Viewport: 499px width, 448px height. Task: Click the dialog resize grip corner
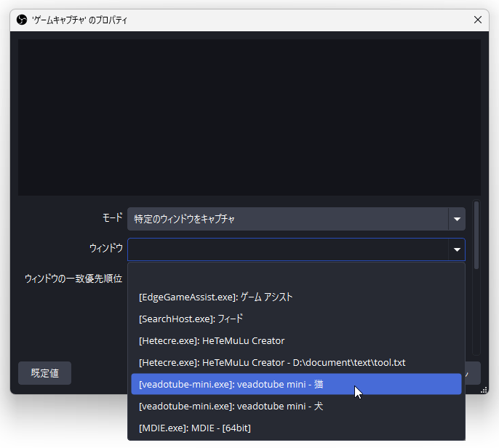tap(484, 390)
